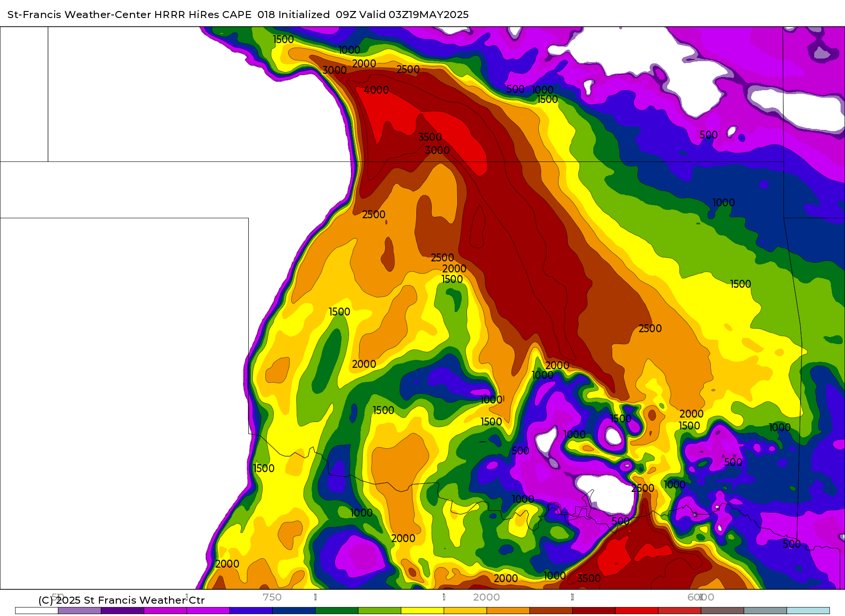Click the bright red legend swatch
845x616 pixels.
(x=636, y=611)
